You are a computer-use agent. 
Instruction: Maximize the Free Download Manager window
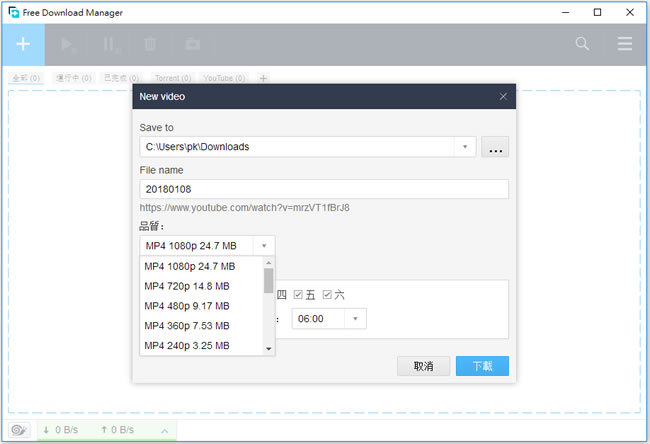(597, 12)
